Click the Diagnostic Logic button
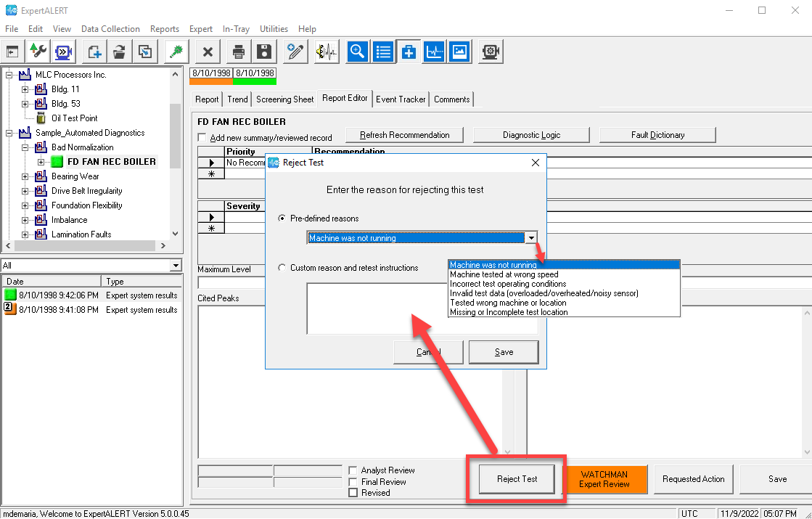This screenshot has width=812, height=519. [531, 135]
